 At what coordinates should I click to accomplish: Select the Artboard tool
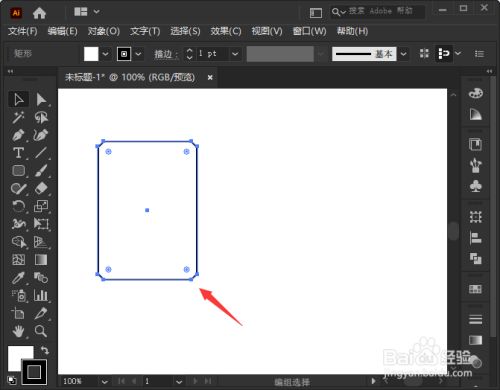[18, 313]
